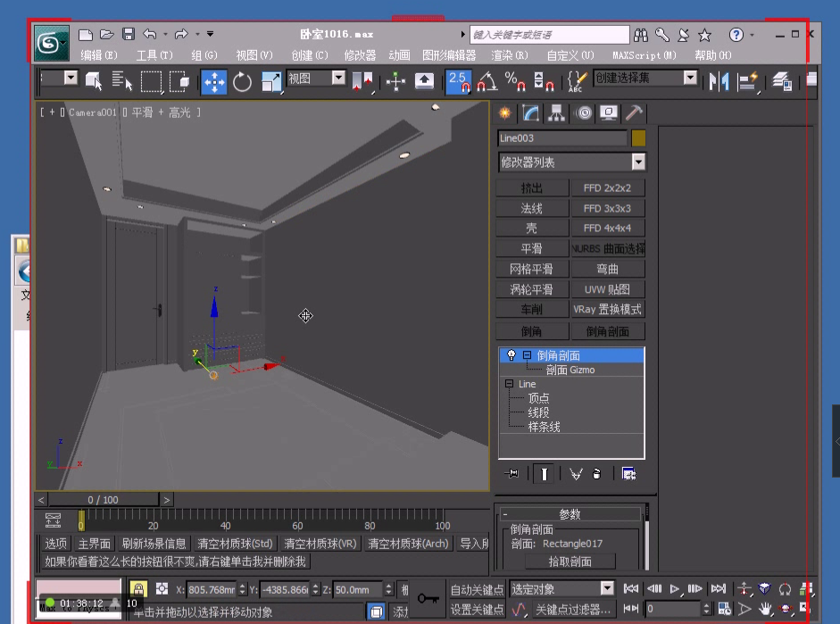Activate the Select and Move tool

[213, 82]
